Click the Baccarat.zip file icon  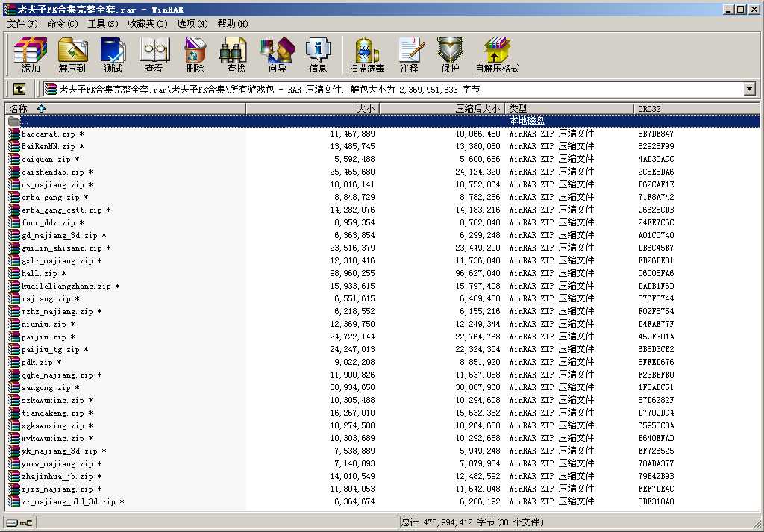(14, 134)
